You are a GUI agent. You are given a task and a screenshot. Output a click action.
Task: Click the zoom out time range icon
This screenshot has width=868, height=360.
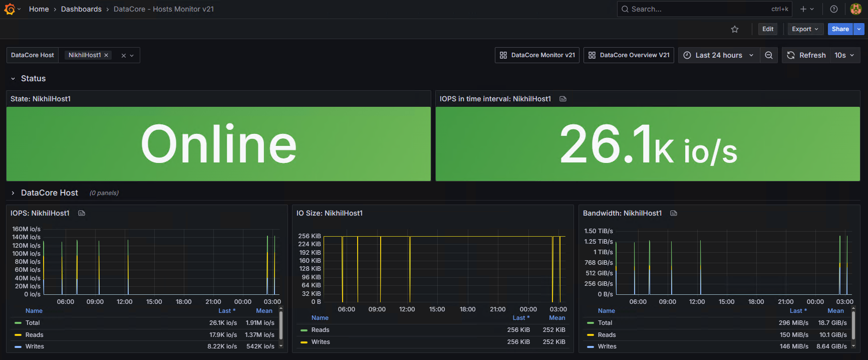pyautogui.click(x=769, y=55)
